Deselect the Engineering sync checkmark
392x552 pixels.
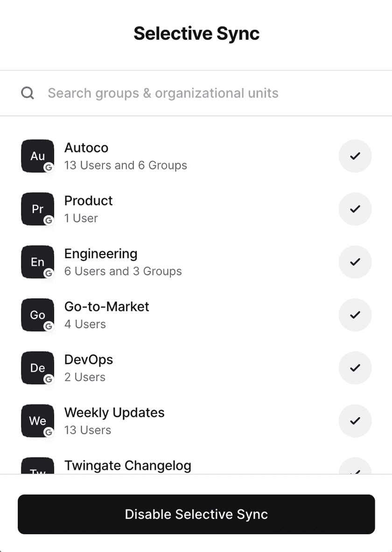click(355, 262)
